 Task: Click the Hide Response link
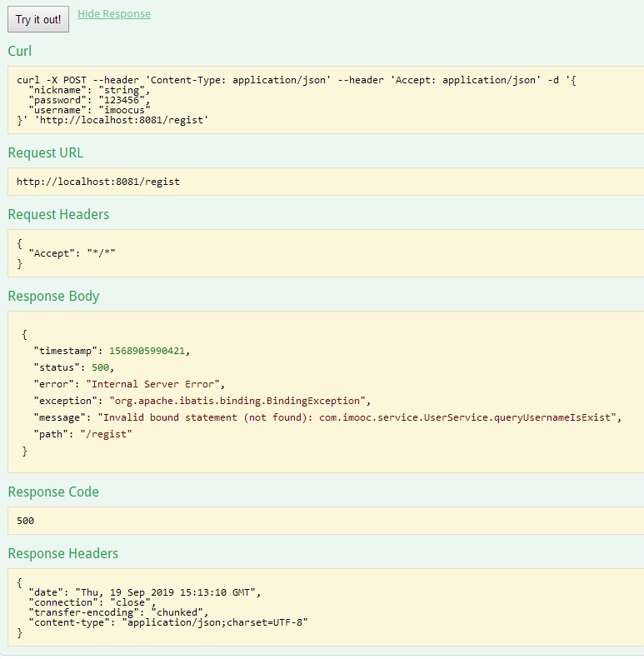coord(114,14)
